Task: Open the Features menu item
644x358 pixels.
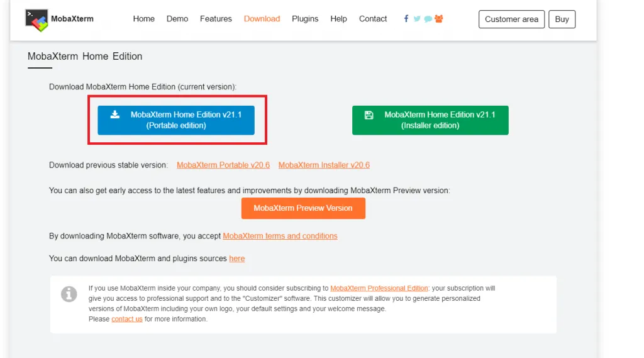Action: tap(216, 19)
